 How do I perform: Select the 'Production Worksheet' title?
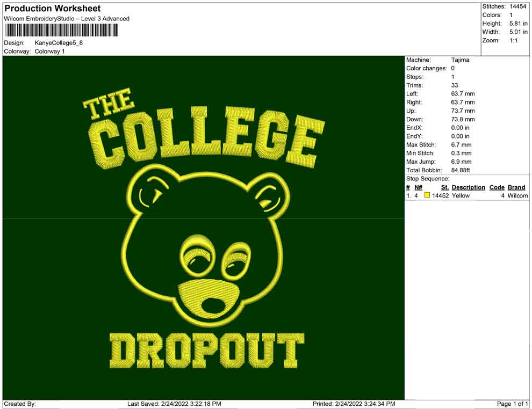click(53, 8)
